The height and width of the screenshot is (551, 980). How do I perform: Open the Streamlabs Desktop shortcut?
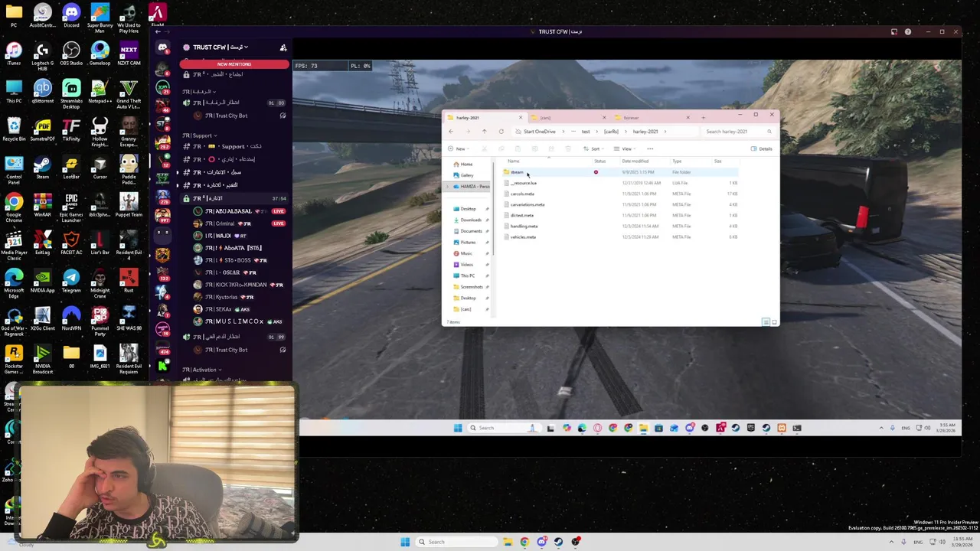pos(71,93)
